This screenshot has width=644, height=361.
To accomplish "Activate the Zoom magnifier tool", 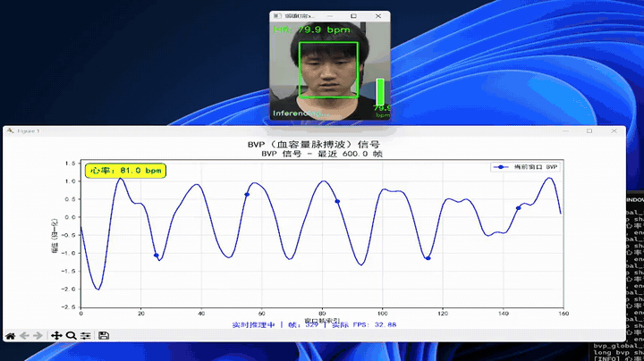I will (x=71, y=336).
